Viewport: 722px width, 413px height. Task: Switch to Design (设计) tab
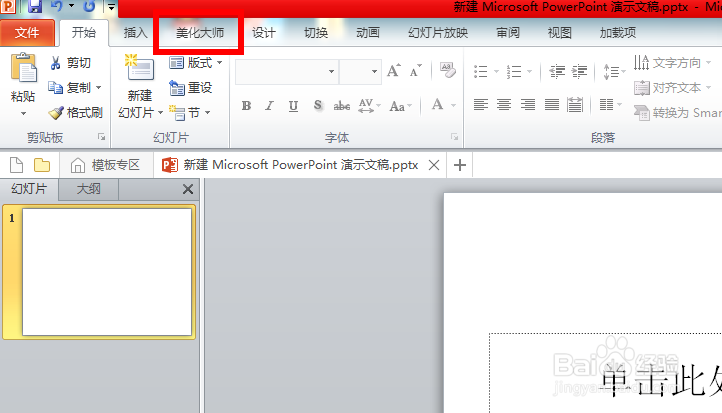tap(264, 33)
